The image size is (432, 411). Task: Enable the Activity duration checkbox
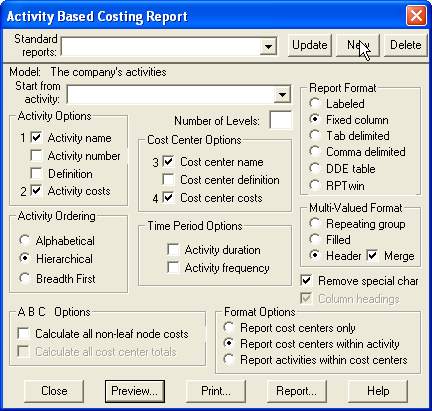(x=173, y=250)
